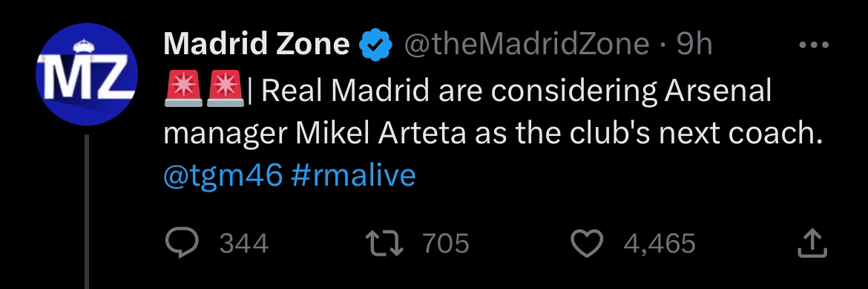
Task: Click the 4,465 likes count
Action: point(660,244)
